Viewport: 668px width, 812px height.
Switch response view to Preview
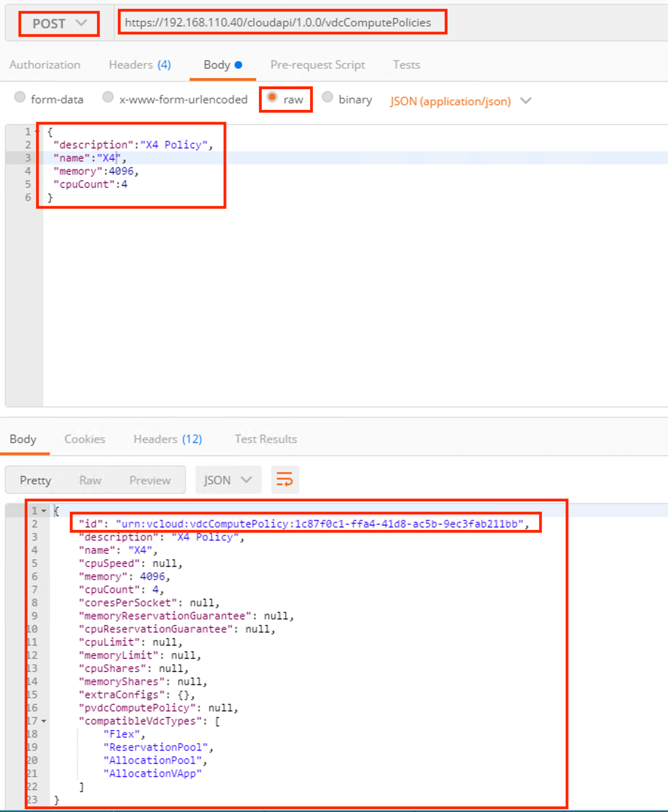coord(150,480)
